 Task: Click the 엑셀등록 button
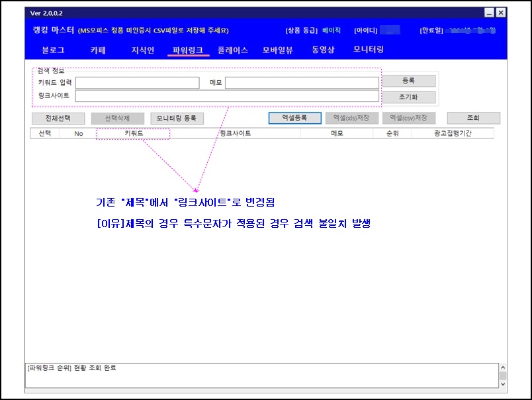[x=294, y=118]
